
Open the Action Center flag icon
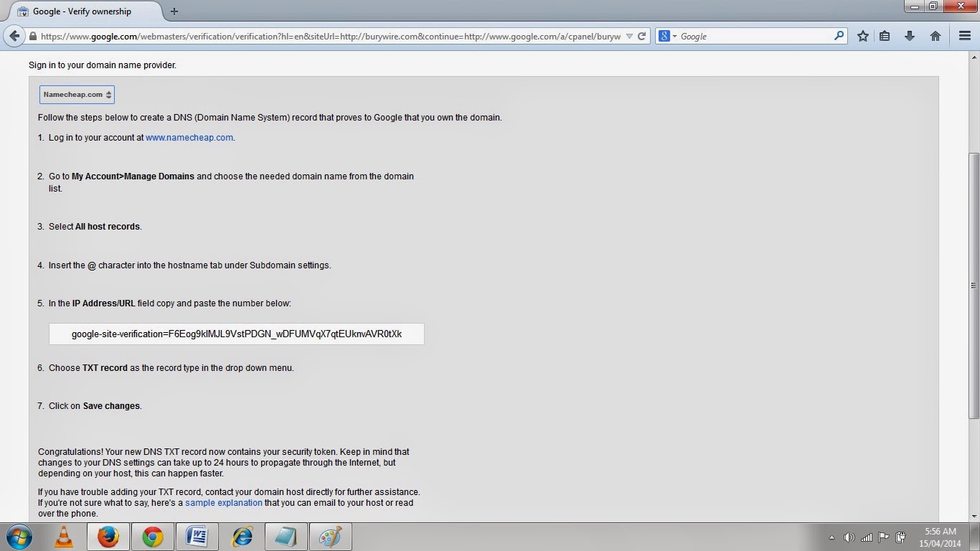[884, 537]
